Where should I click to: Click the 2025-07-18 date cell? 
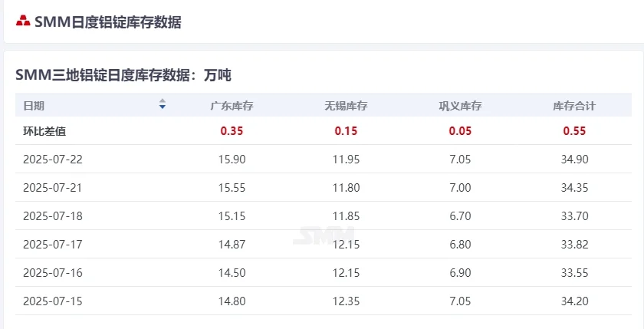click(53, 216)
